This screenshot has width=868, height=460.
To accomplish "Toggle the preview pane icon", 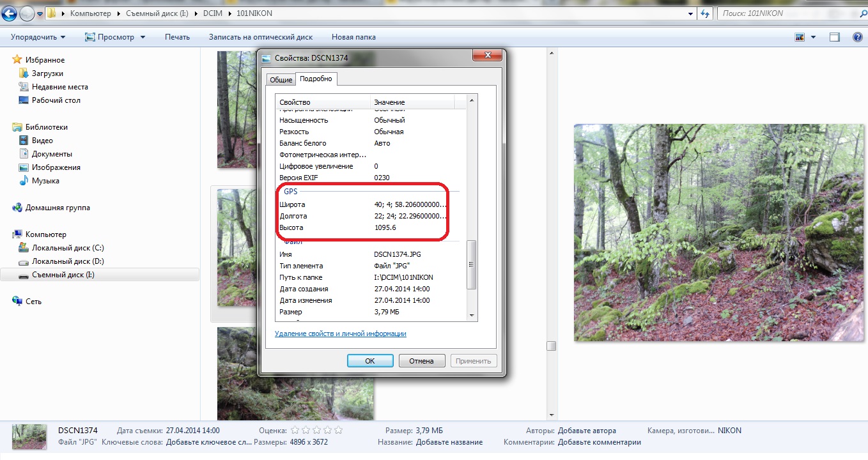I will pos(835,37).
